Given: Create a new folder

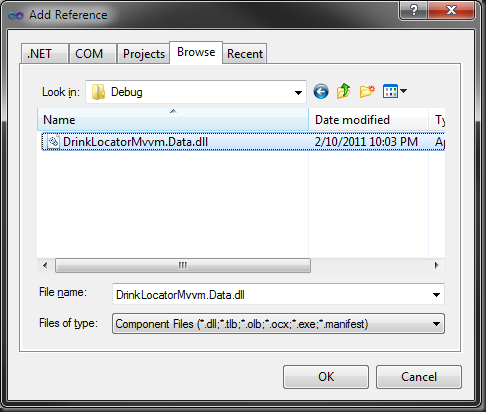Looking at the screenshot, I should pyautogui.click(x=367, y=91).
